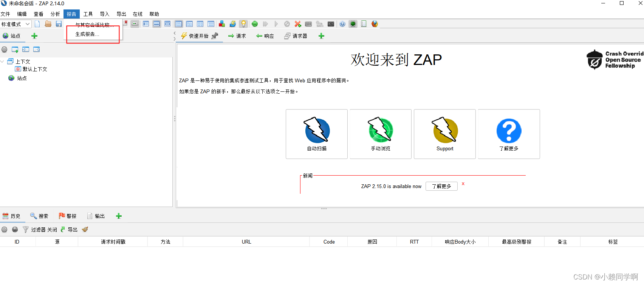
Task: Click the Check for Updates icon
Action: [233, 24]
